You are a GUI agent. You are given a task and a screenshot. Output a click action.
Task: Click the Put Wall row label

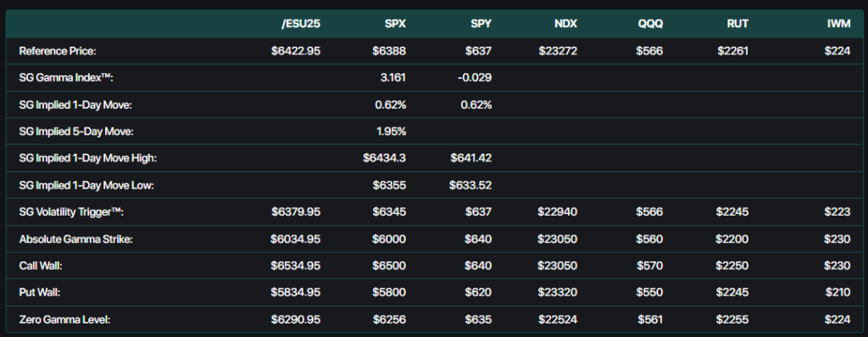[39, 293]
